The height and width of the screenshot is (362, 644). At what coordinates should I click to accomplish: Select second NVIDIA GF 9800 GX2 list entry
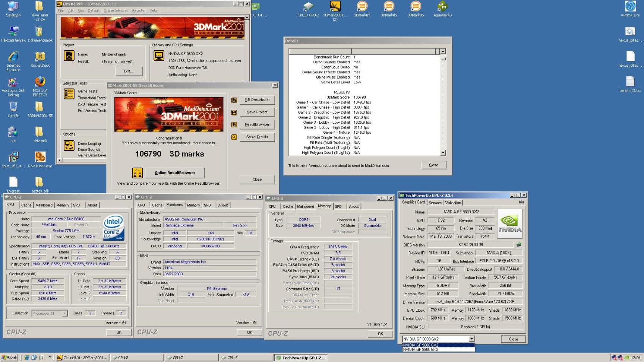point(438,350)
